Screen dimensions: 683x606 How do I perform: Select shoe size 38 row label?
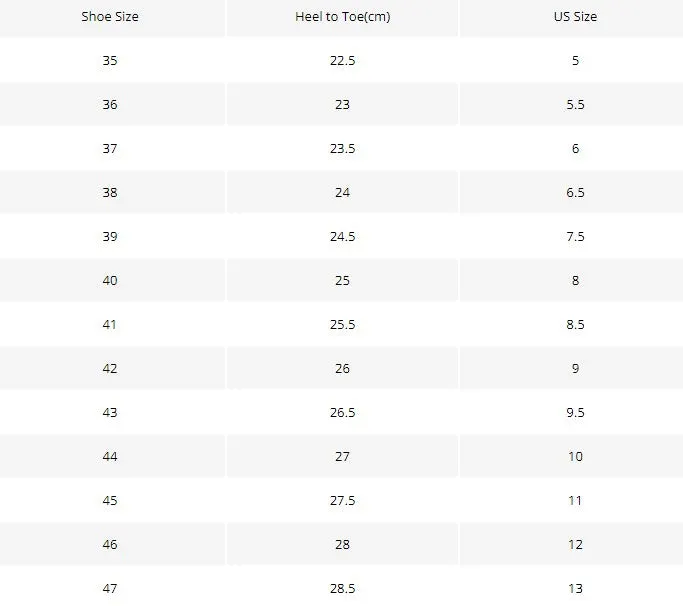click(110, 192)
